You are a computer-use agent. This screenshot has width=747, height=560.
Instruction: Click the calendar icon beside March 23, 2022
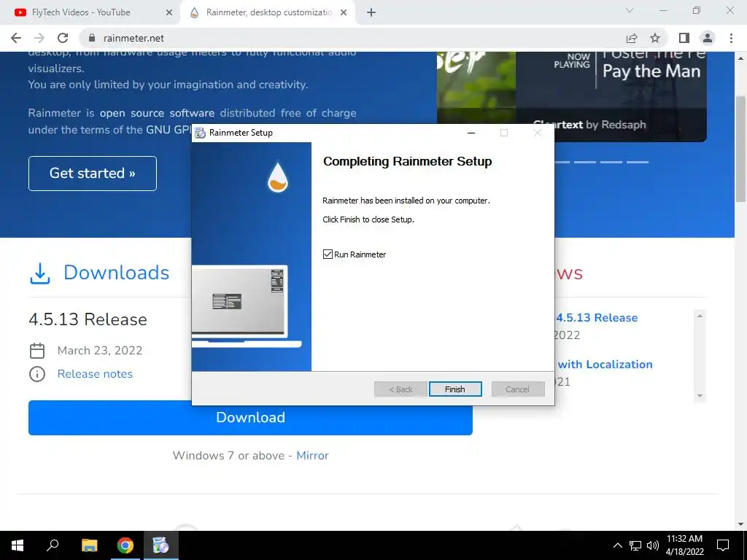tap(37, 351)
